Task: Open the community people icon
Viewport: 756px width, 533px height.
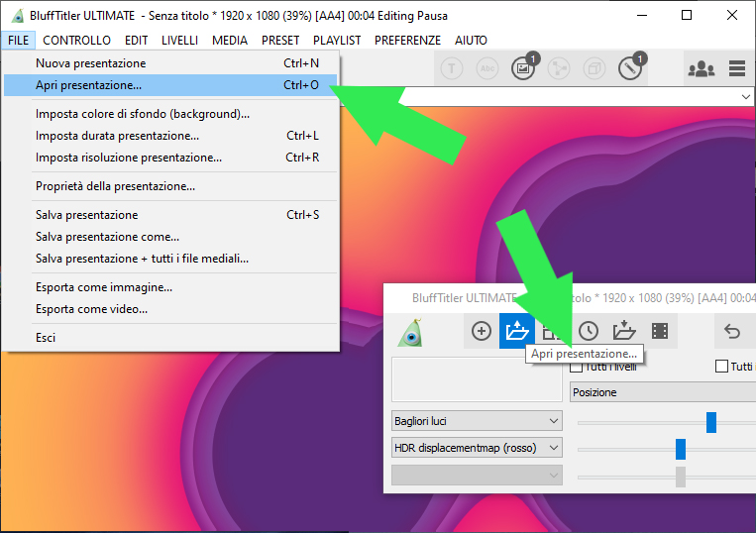Action: [702, 69]
